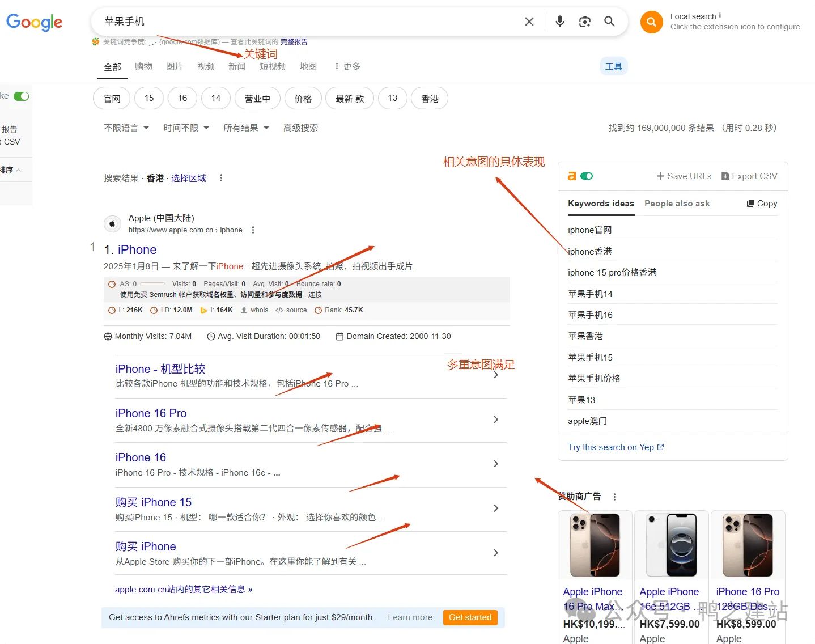Click keyword idea iphone 15 pro价格香港
Screen dimensions: 815x644
[612, 273]
